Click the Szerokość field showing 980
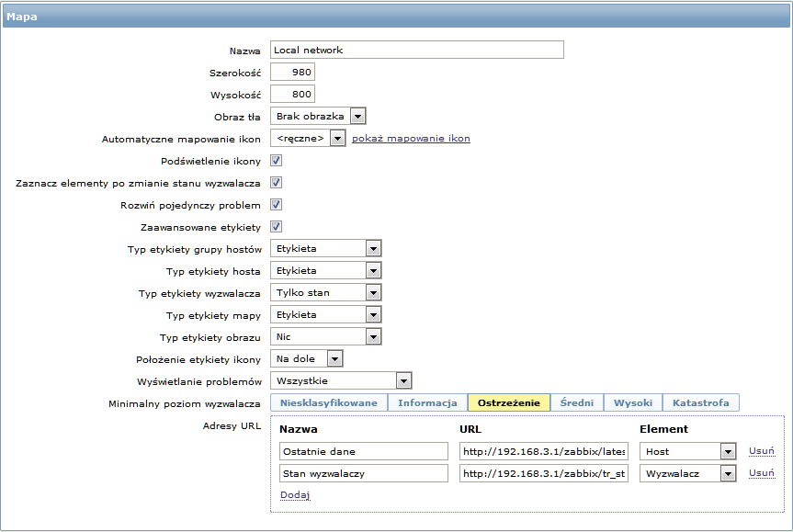793x532 pixels. [292, 72]
